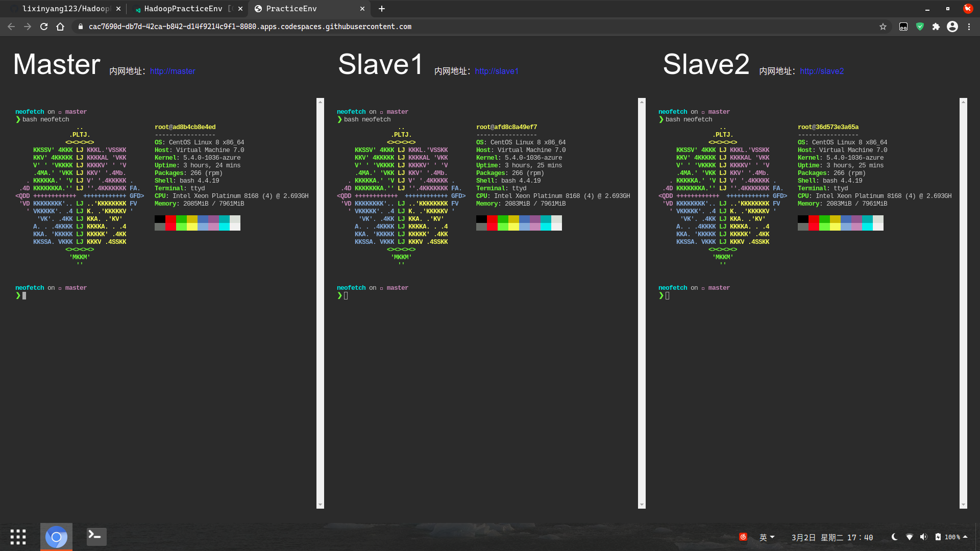980x551 pixels.
Task: Click the red swatch in Master neofetch
Action: 170,219
